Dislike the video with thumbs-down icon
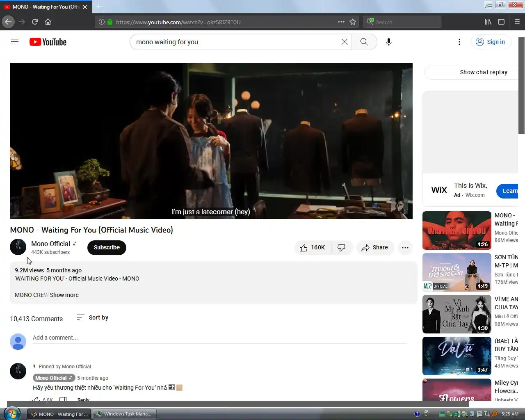The height and width of the screenshot is (420, 525). coord(341,247)
